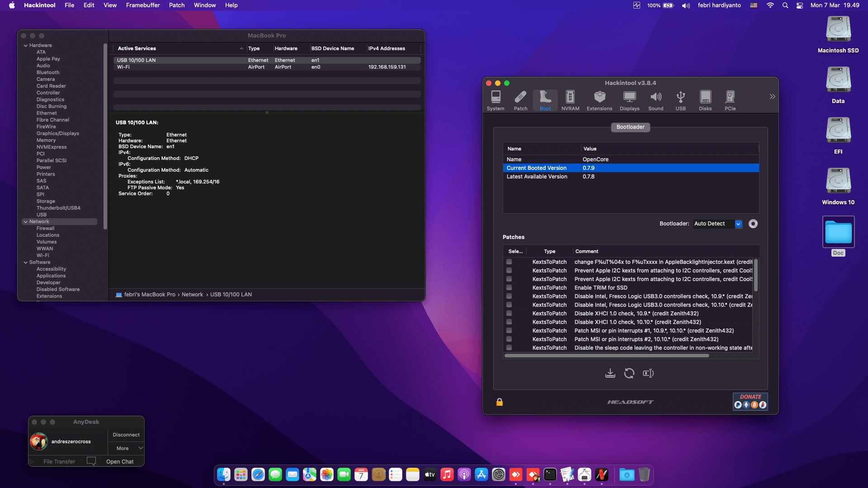Image resolution: width=868 pixels, height=488 pixels.
Task: Check the Disable XHCI 1.0 check 10.10.* checkbox
Action: coord(509,322)
